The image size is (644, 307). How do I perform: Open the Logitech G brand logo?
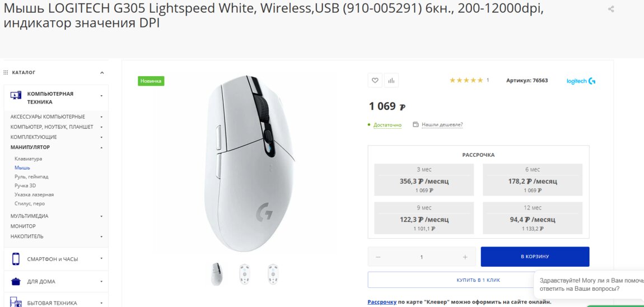click(x=581, y=81)
